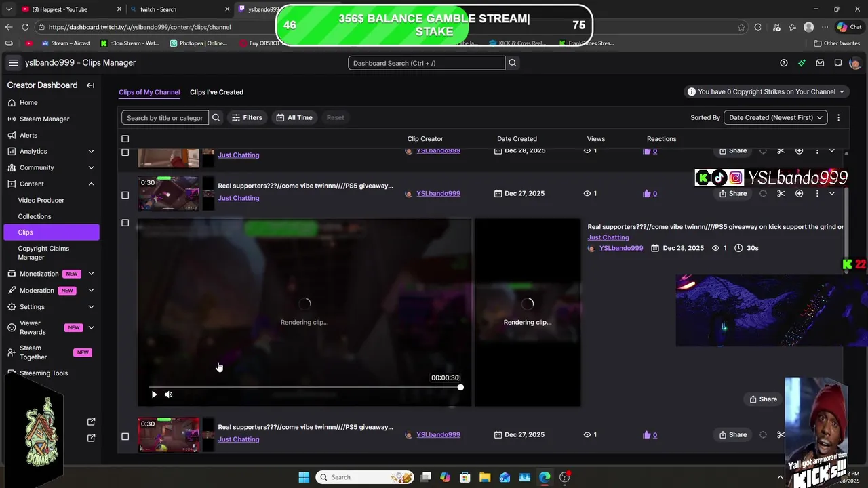Open YSLbando999 link in preview details

pyautogui.click(x=621, y=248)
